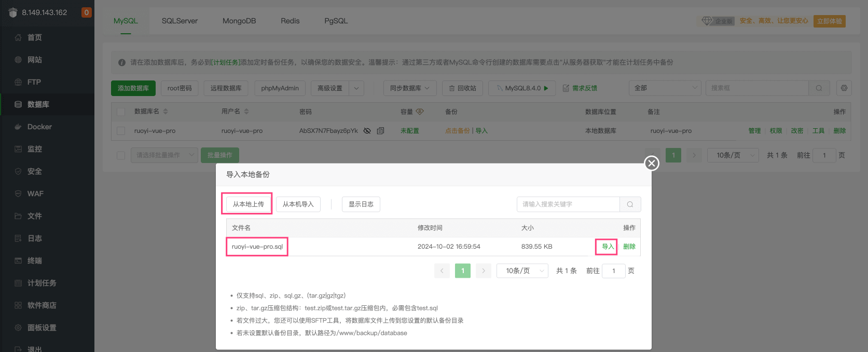
Task: Click the search icon in import dialog
Action: 630,205
